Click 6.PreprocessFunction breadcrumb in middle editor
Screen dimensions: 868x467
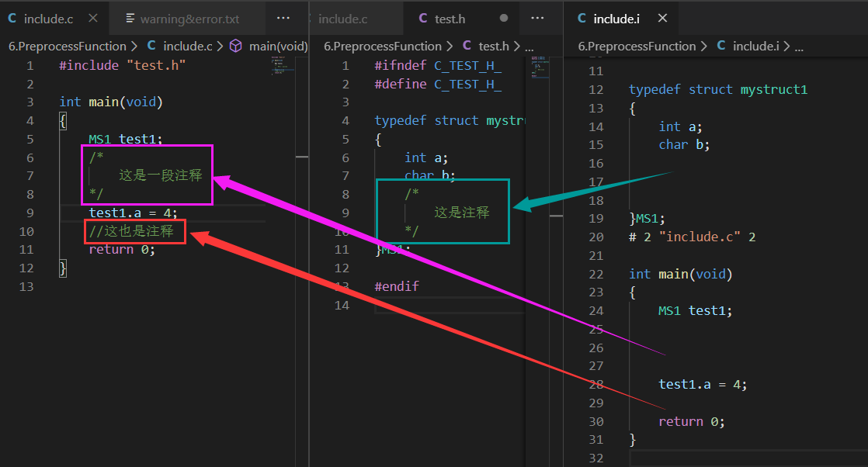[x=383, y=47]
